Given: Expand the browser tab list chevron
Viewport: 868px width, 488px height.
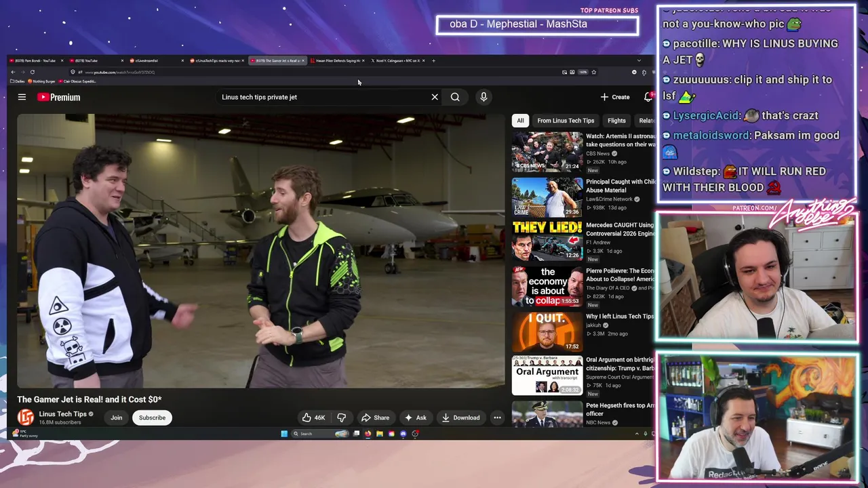Looking at the screenshot, I should point(639,60).
